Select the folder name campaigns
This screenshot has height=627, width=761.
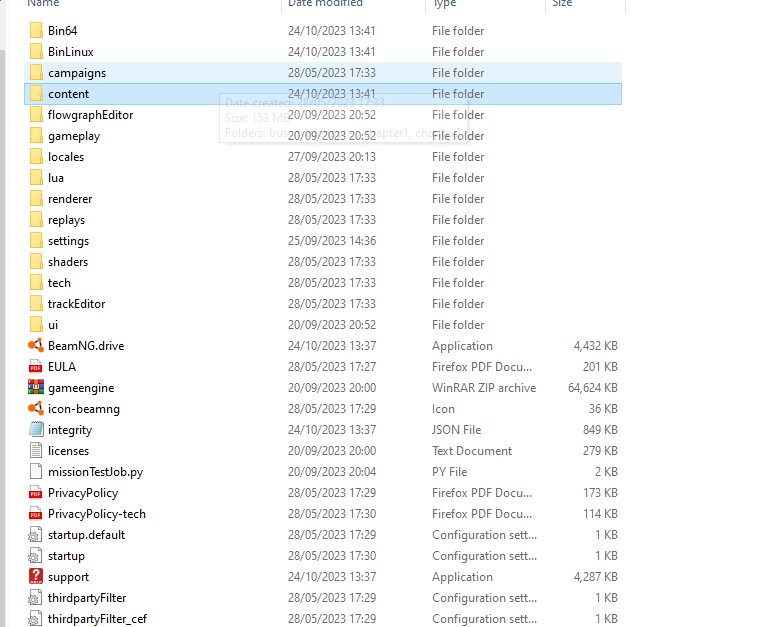[77, 73]
